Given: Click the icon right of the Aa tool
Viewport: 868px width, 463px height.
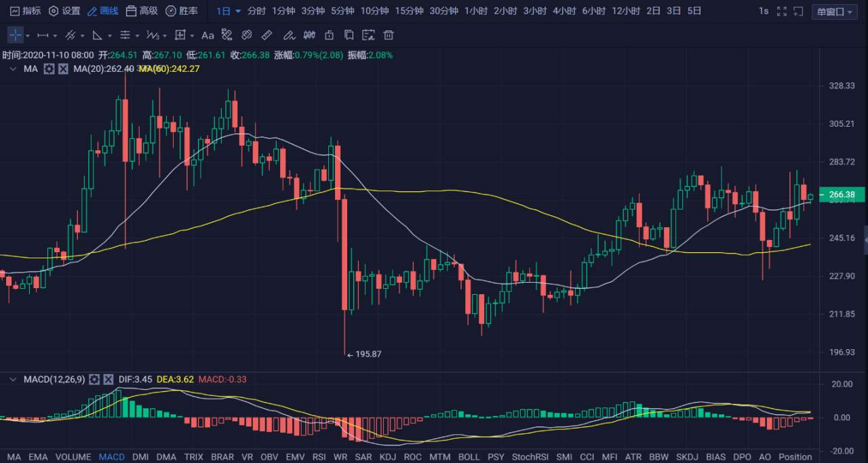Looking at the screenshot, I should pyautogui.click(x=227, y=35).
